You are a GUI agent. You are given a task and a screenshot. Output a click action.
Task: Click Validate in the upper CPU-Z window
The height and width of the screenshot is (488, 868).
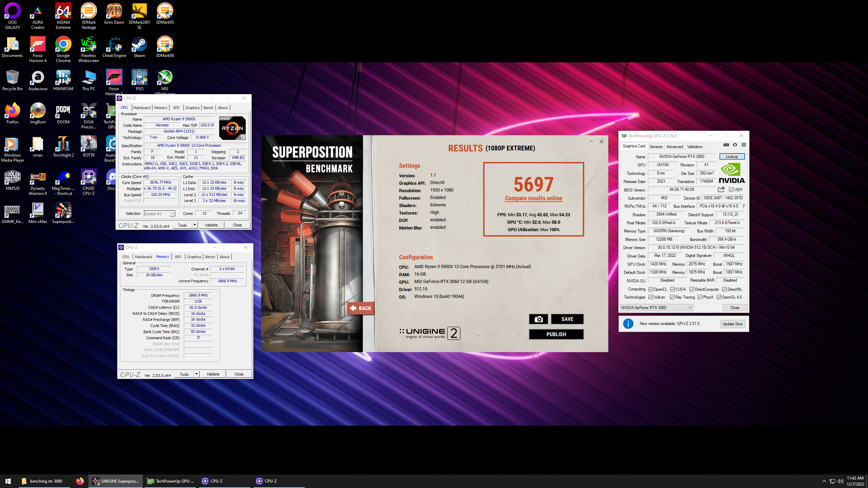(x=211, y=225)
